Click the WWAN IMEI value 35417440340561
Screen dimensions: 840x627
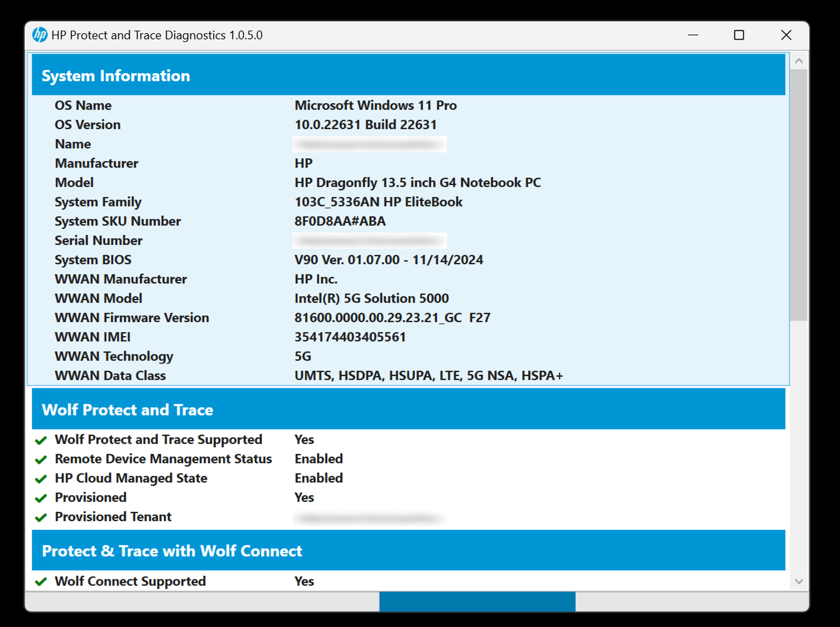[x=350, y=337]
